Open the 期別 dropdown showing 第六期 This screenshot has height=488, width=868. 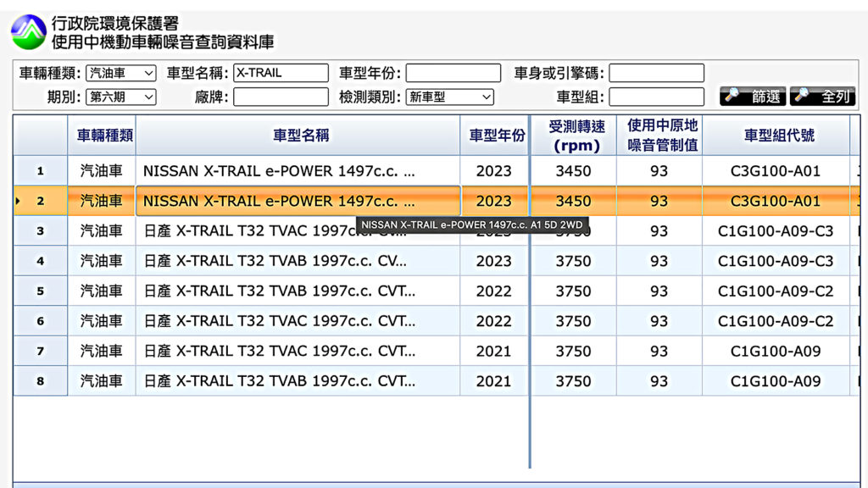pyautogui.click(x=120, y=97)
